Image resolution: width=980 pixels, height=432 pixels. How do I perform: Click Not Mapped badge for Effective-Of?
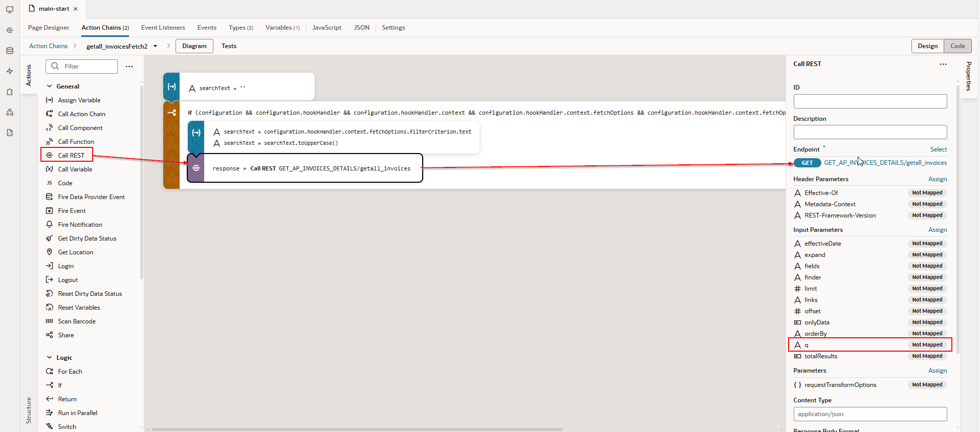coord(927,193)
